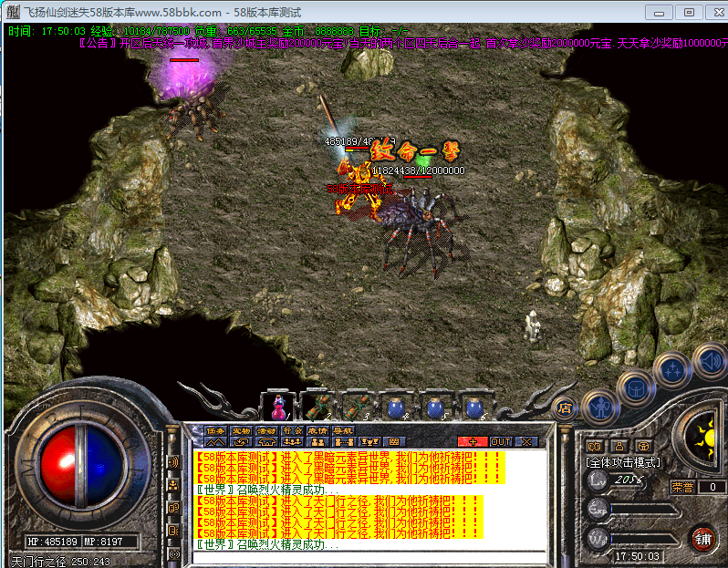
Task: Toggle the private chat bubbles channel icon
Action: pyautogui.click(x=173, y=508)
